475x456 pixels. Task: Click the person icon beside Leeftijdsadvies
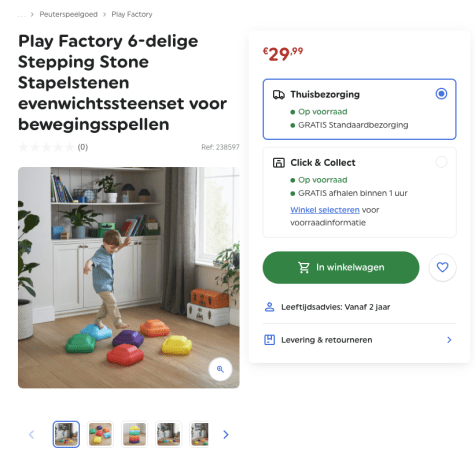pos(269,307)
